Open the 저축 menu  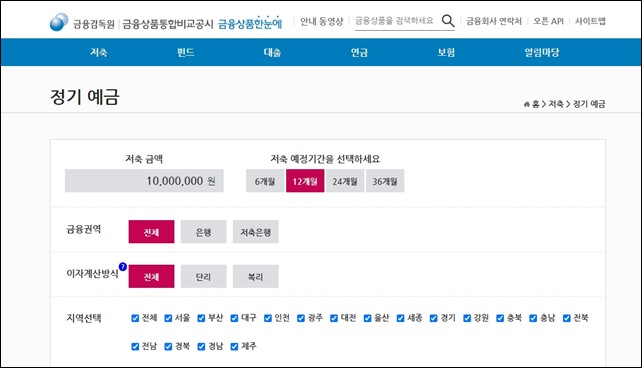(x=99, y=52)
